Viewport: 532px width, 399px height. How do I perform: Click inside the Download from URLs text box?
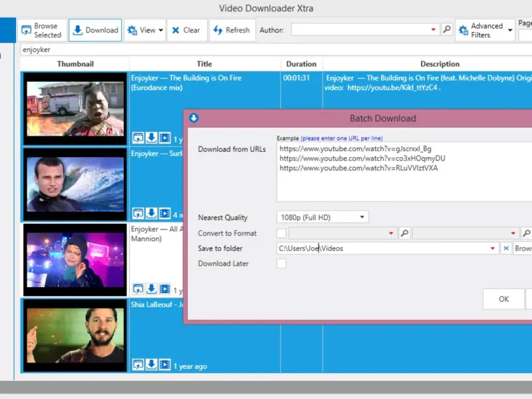(x=404, y=172)
